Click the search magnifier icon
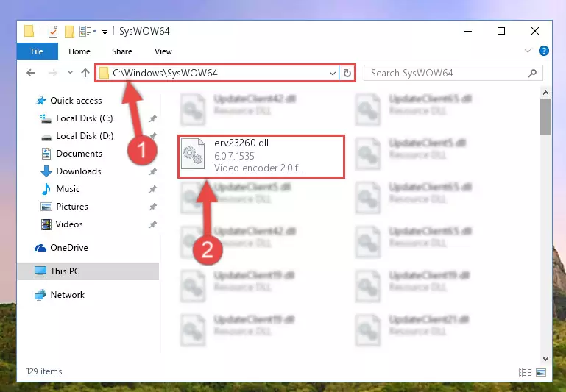The height and width of the screenshot is (392, 566). point(532,74)
